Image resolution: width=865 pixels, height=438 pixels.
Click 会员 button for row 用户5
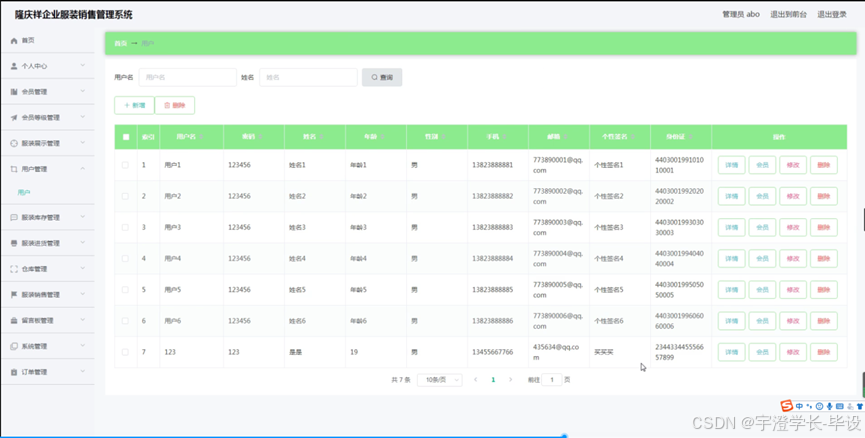coord(762,290)
